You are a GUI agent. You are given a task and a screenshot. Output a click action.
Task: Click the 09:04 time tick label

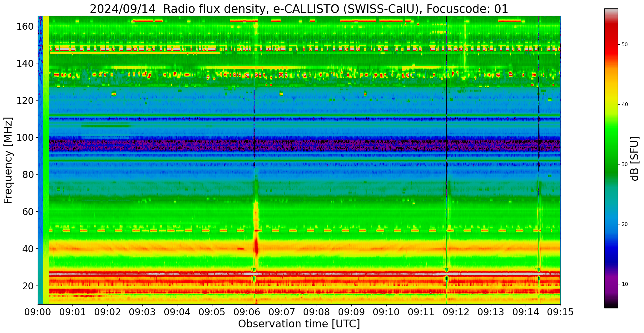point(177,312)
